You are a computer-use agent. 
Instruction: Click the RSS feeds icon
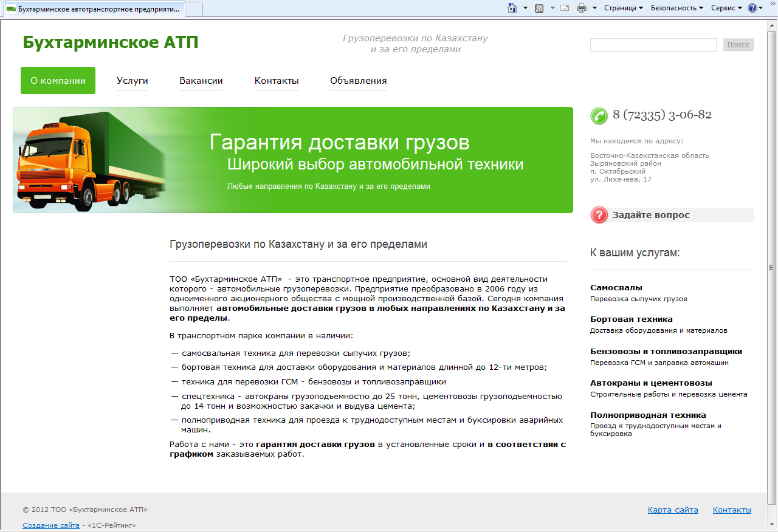[539, 8]
